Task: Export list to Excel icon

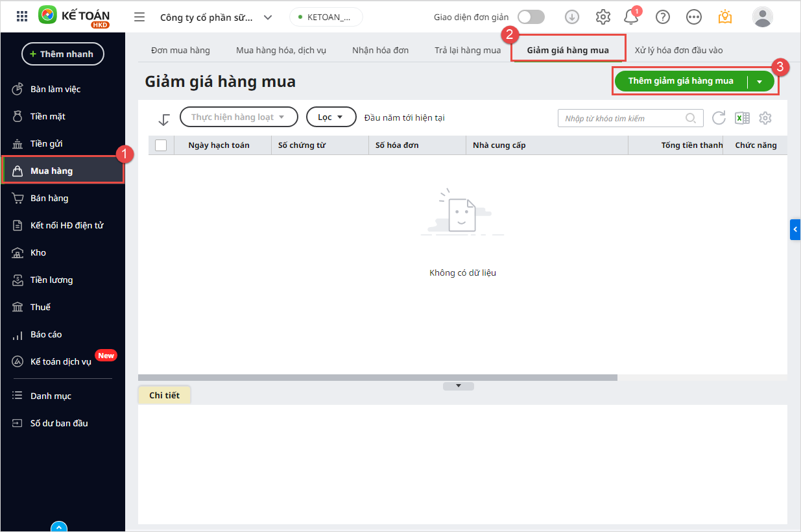Action: point(742,118)
